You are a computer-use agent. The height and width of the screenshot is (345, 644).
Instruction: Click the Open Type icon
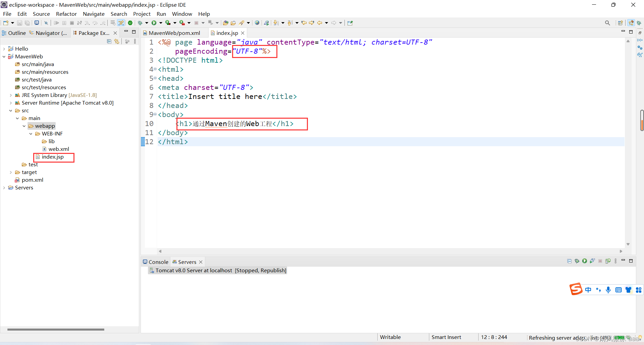(x=225, y=23)
